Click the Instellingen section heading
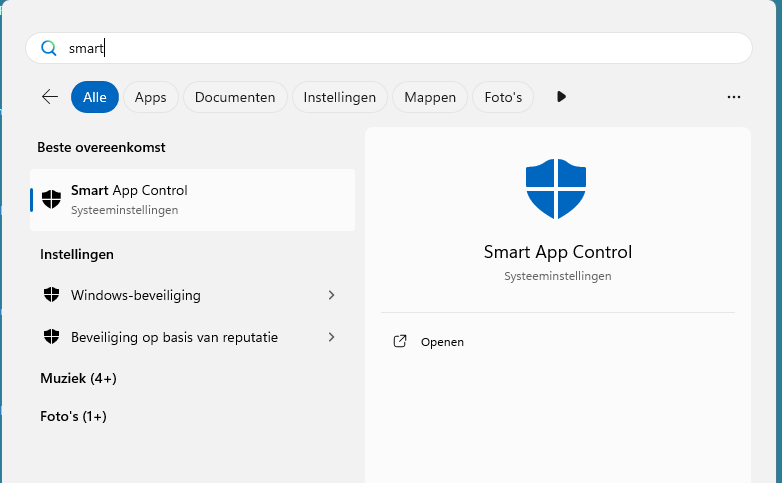The image size is (782, 483). (77, 254)
